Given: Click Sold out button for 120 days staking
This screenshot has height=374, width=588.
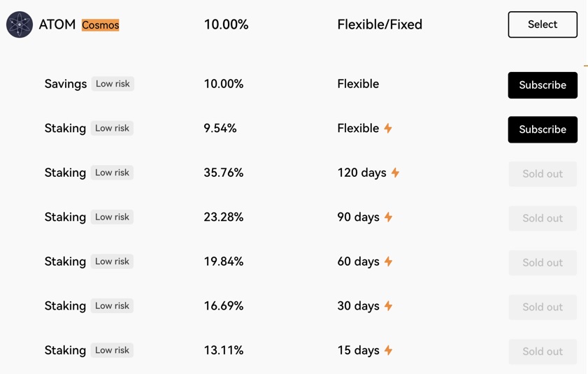Looking at the screenshot, I should point(543,173).
